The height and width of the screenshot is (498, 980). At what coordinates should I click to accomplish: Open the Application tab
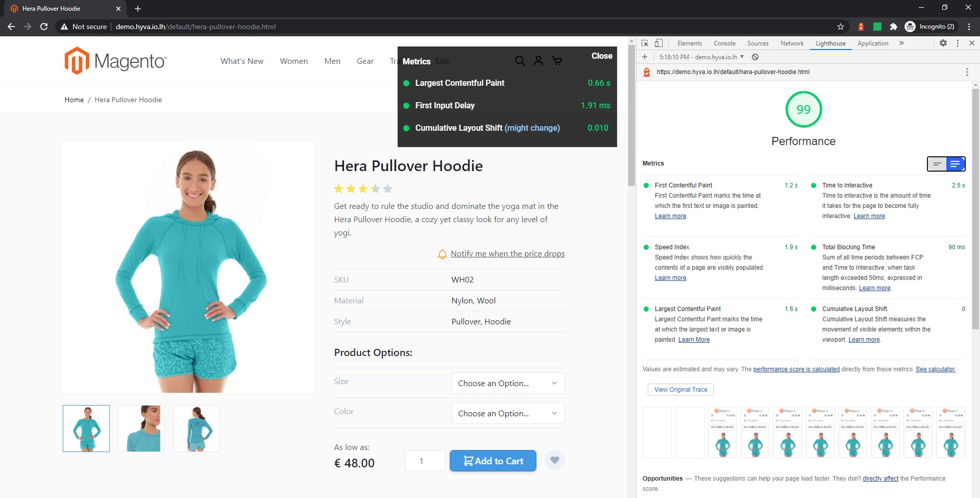pyautogui.click(x=873, y=43)
